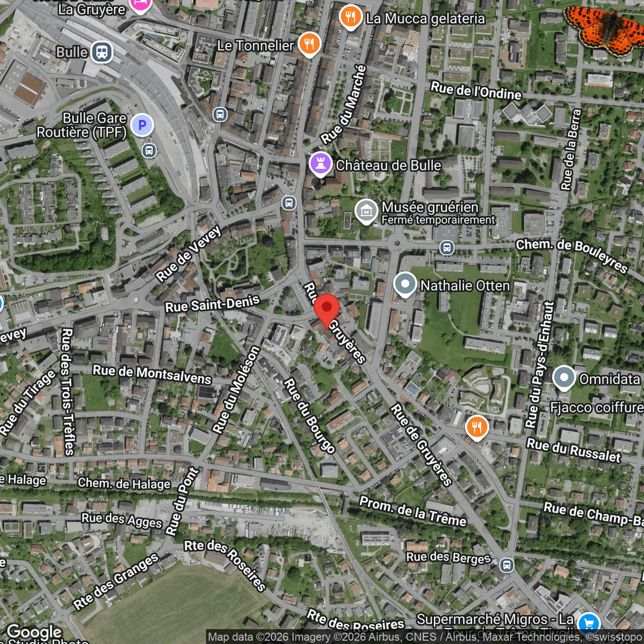Click the La Mucca gelateria label
644x644 pixels.
pos(425,18)
